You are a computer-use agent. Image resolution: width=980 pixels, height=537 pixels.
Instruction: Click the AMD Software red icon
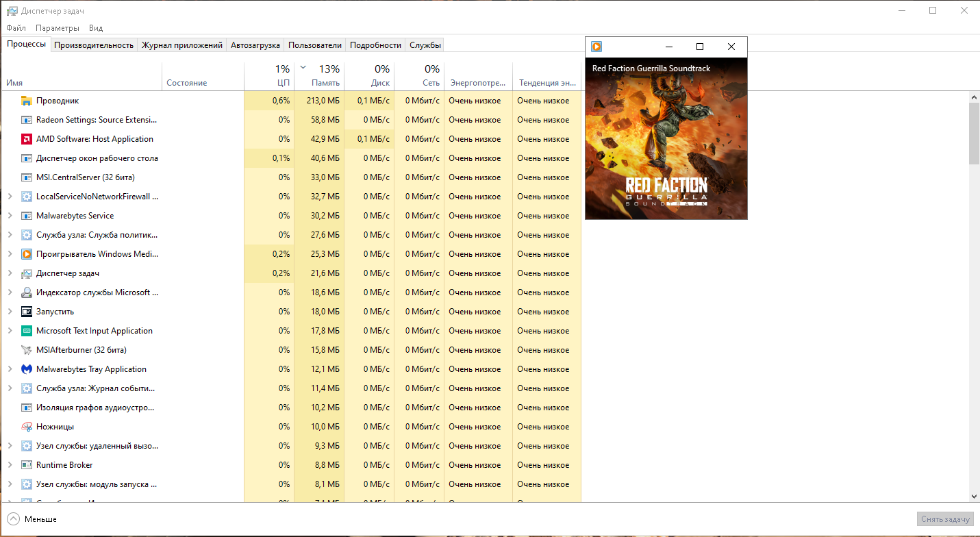pos(27,139)
